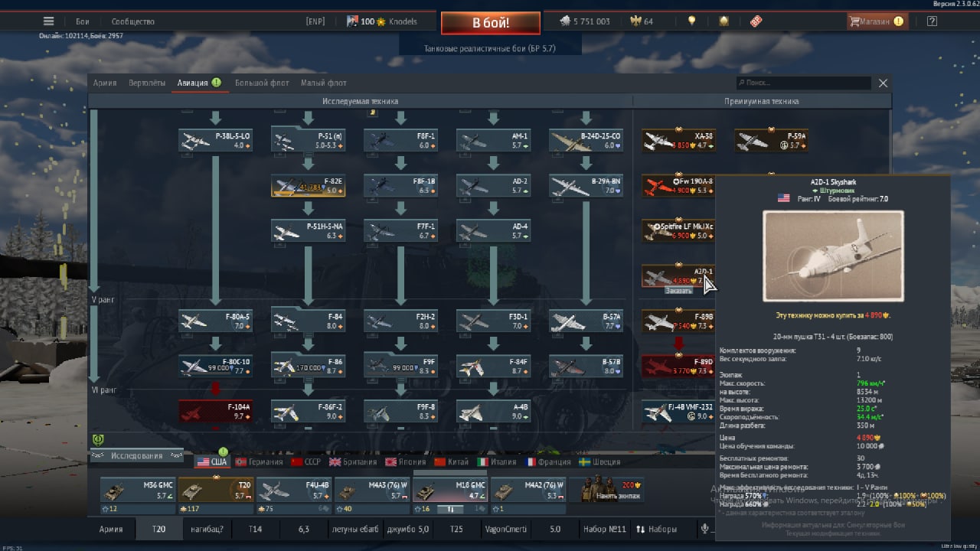Select the Китай nation flag
The width and height of the screenshot is (980, 551).
pyautogui.click(x=452, y=462)
